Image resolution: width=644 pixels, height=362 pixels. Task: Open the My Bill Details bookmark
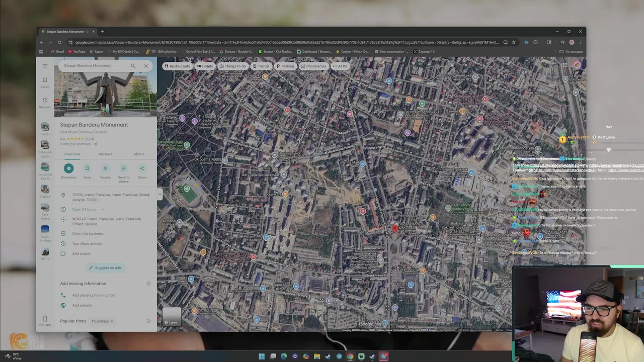coord(123,51)
